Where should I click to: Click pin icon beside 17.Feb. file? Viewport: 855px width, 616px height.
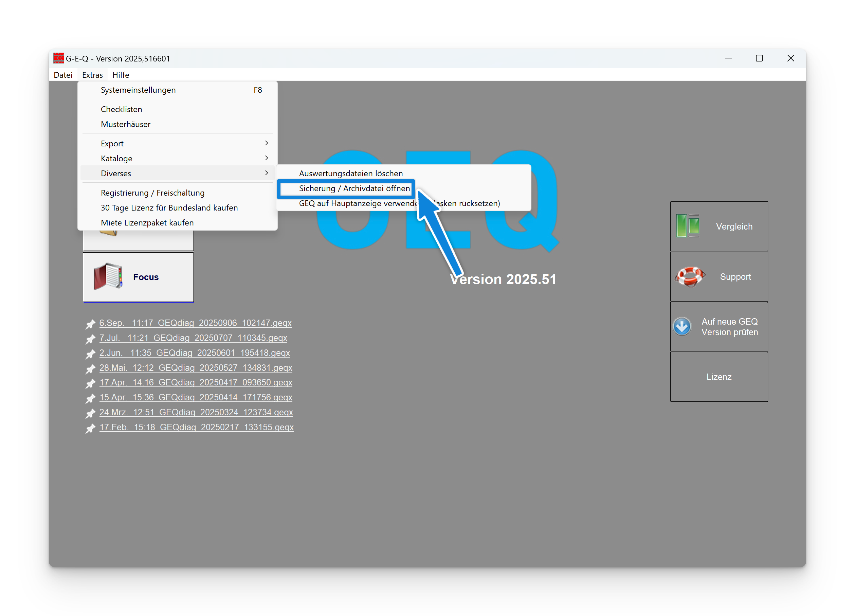[x=90, y=428]
